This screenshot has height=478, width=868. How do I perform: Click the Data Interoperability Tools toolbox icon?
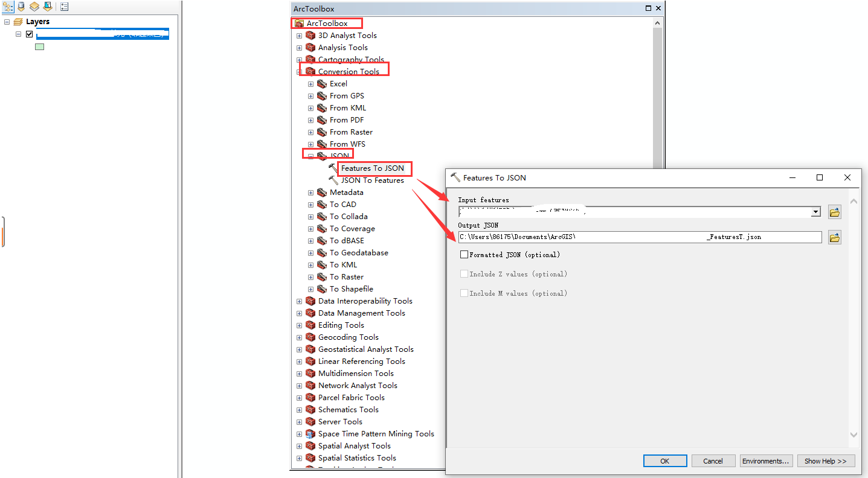(x=310, y=301)
